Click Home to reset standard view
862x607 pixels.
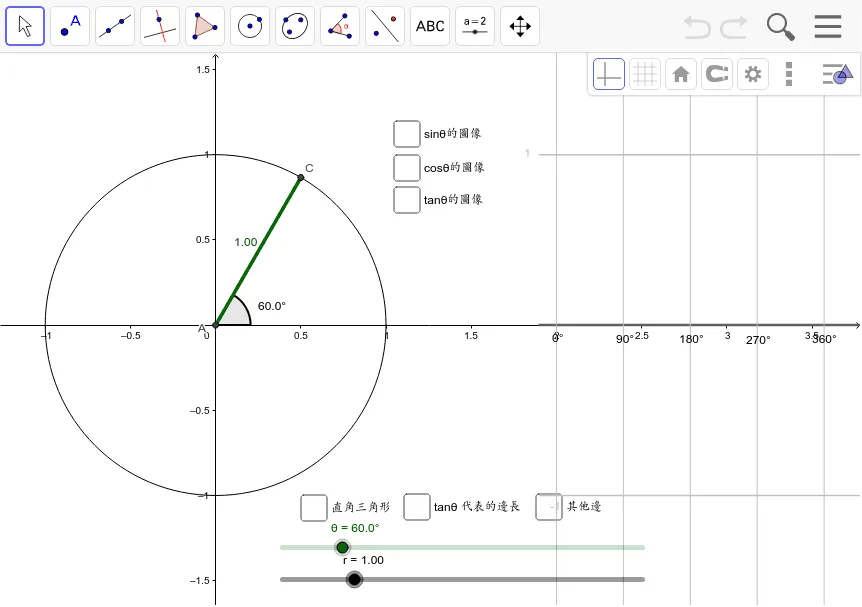pyautogui.click(x=681, y=74)
